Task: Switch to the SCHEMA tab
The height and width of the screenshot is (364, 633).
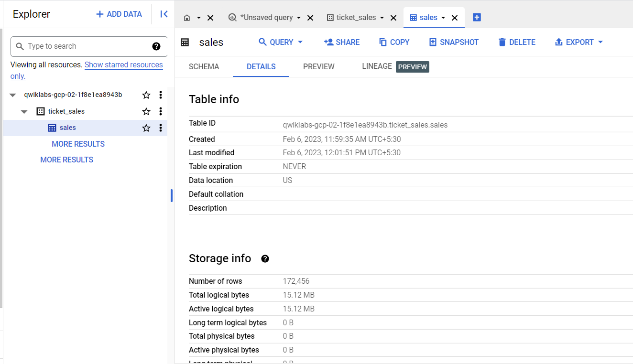Action: pyautogui.click(x=204, y=67)
